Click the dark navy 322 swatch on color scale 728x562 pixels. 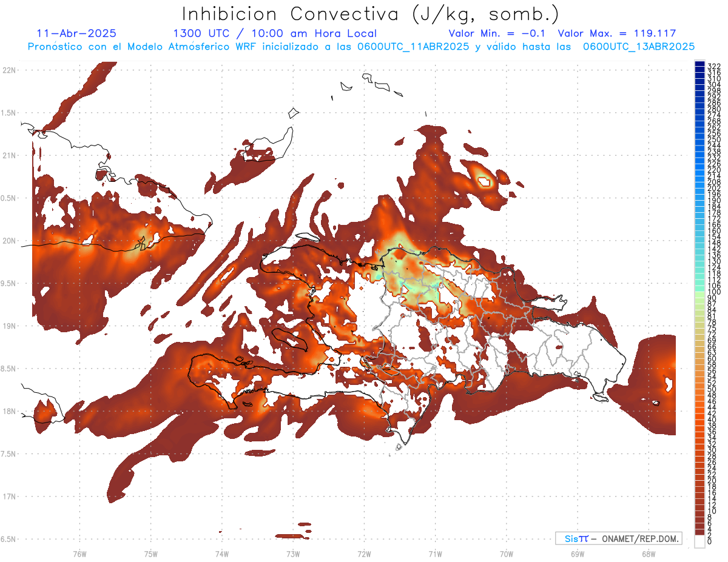tap(699, 65)
